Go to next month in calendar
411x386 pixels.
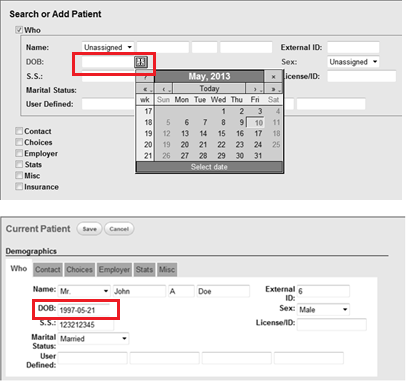pyautogui.click(x=255, y=89)
